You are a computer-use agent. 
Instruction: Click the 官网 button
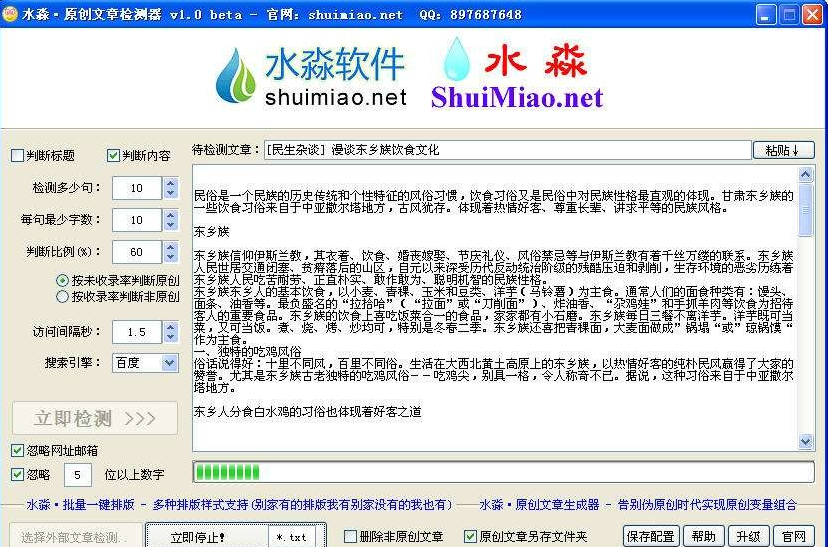click(794, 536)
